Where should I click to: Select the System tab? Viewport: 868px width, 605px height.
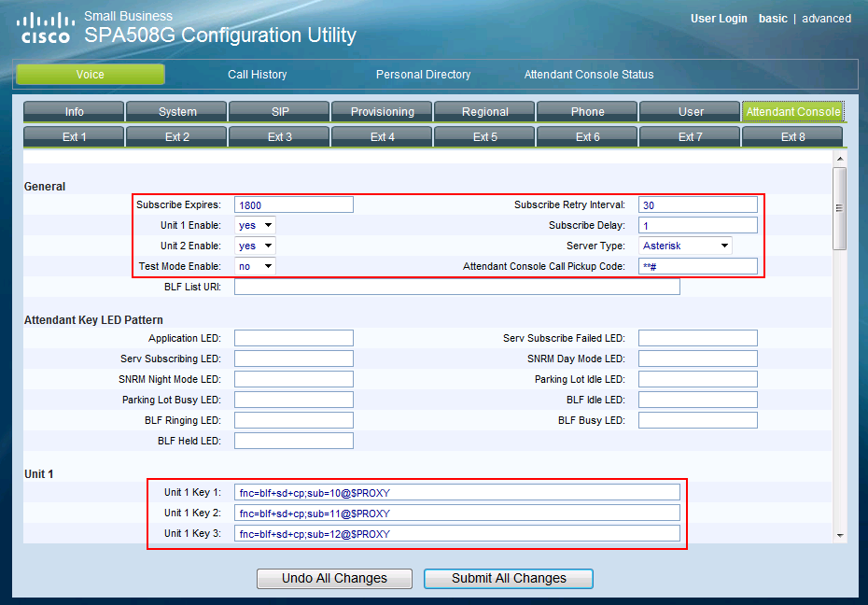tap(177, 111)
